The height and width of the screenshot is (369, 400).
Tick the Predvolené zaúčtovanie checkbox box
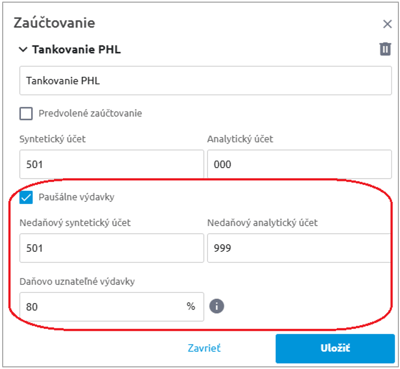(x=26, y=114)
